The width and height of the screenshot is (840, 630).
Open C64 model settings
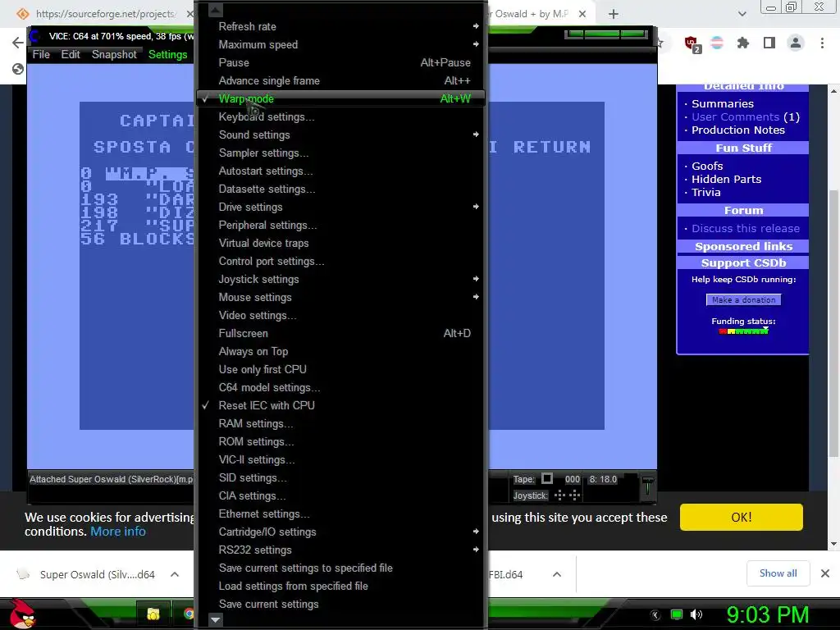tap(340, 387)
